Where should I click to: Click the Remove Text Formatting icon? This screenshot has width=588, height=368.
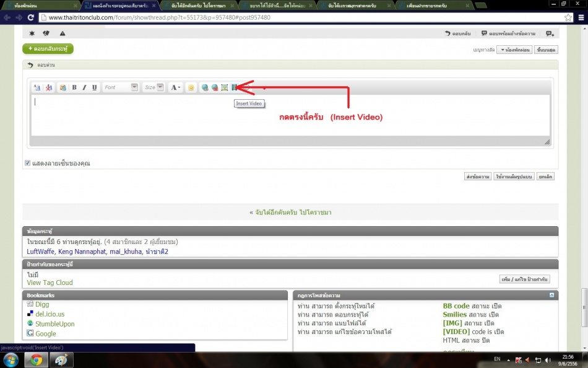pos(49,87)
